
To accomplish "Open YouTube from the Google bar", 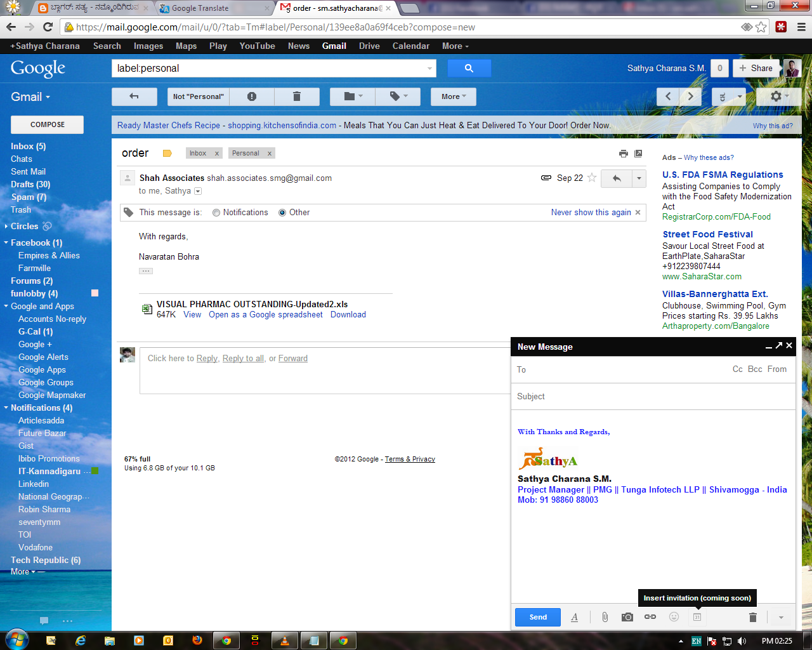I will pyautogui.click(x=257, y=46).
